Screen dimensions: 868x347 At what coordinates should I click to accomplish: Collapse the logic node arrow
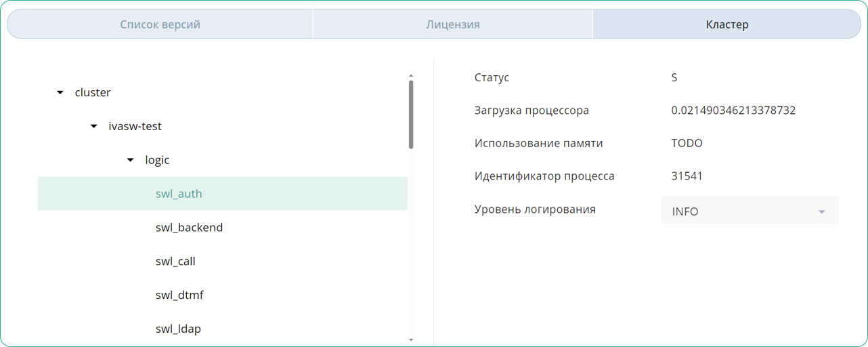point(131,160)
